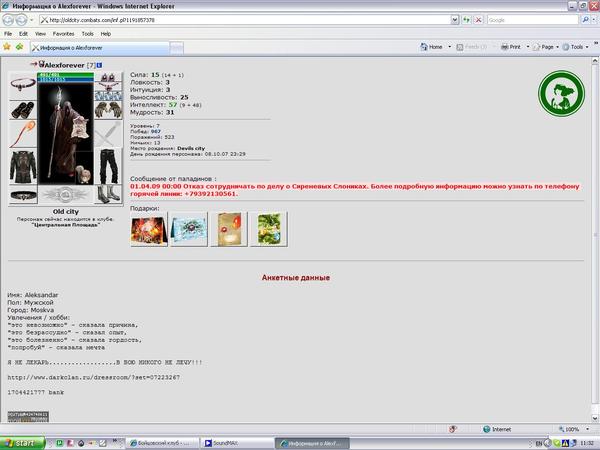Open the Tools menu in the menu bar
This screenshot has height=450, width=600.
88,34
